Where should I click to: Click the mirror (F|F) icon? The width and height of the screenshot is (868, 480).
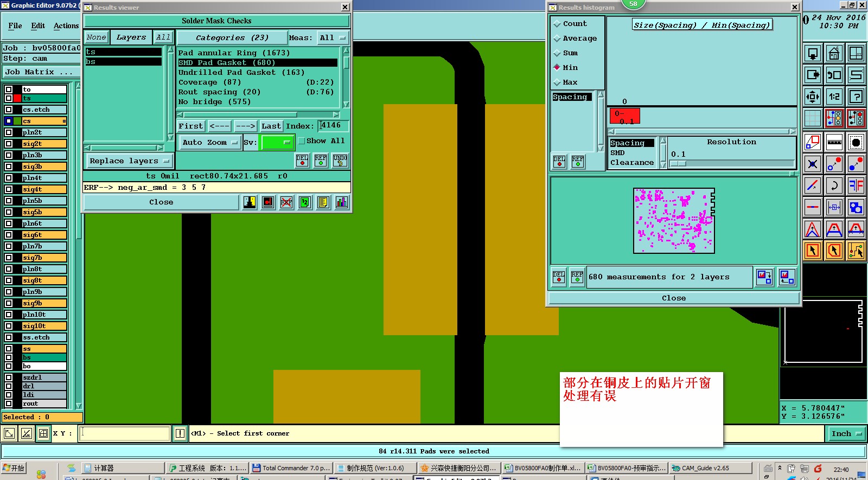pos(856,185)
